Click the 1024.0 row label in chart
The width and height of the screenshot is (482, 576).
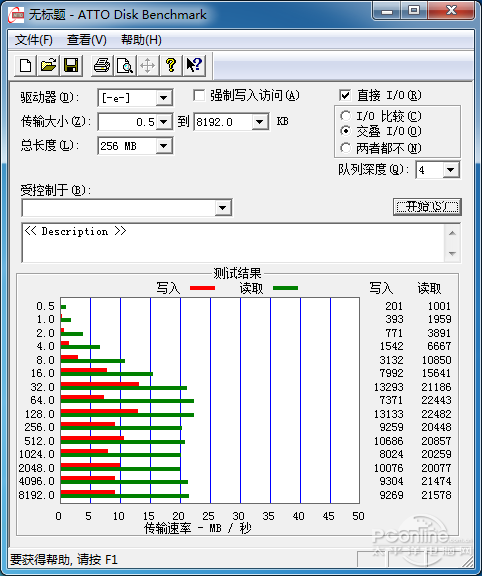pos(37,454)
